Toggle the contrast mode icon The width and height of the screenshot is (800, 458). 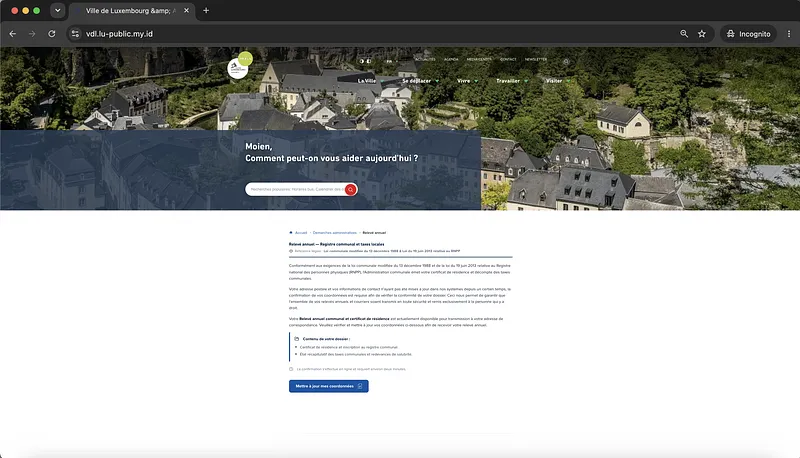coord(362,61)
